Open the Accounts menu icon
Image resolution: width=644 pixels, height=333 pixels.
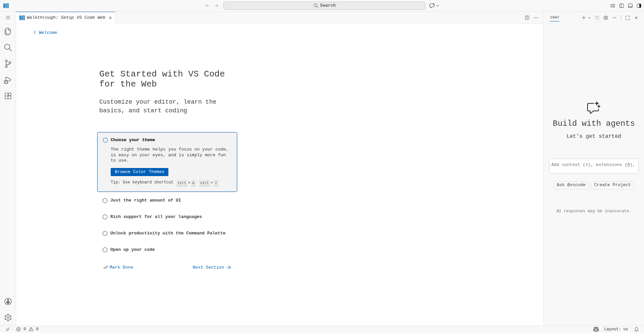click(8, 301)
